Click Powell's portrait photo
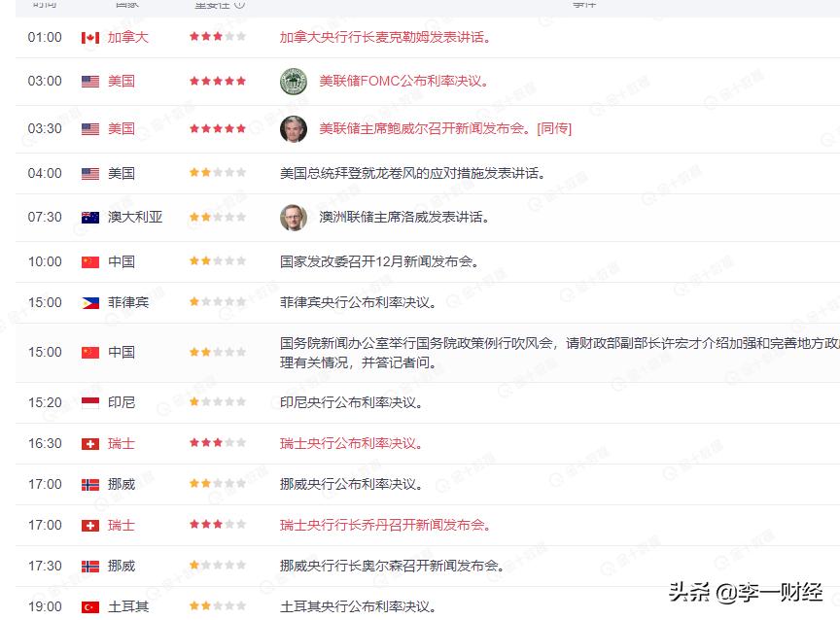Viewport: 840px width, 620px height. pos(292,128)
